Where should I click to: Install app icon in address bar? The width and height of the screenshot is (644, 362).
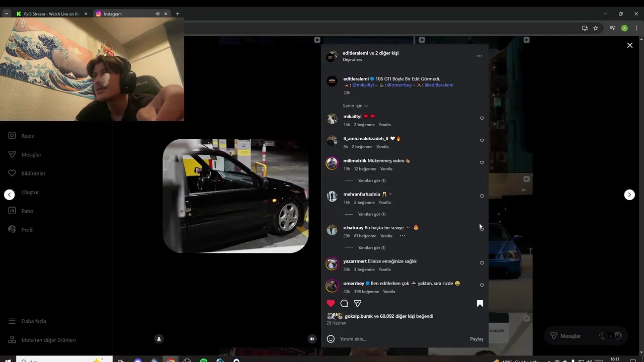coord(585,28)
